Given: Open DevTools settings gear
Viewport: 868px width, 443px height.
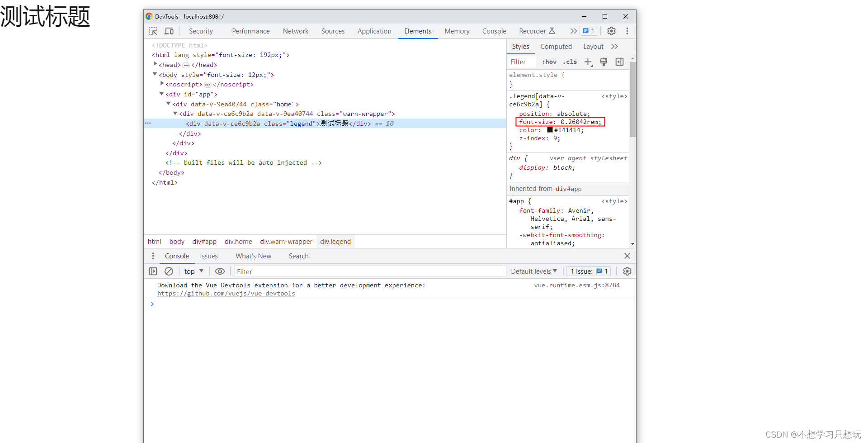Looking at the screenshot, I should tap(611, 31).
